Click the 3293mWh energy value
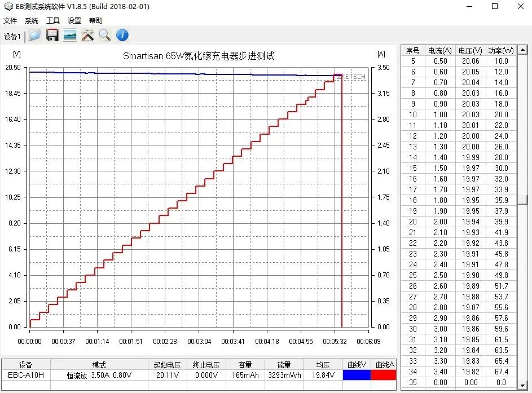532x393 pixels. (284, 375)
